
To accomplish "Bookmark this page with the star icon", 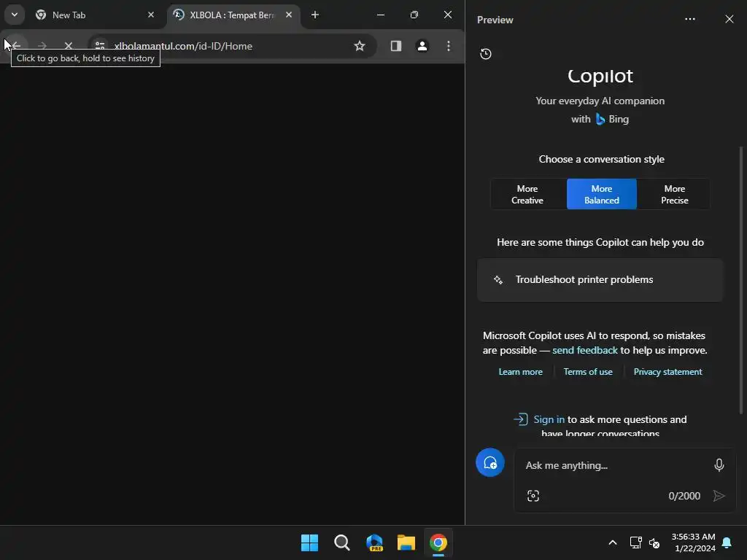I will [x=359, y=46].
